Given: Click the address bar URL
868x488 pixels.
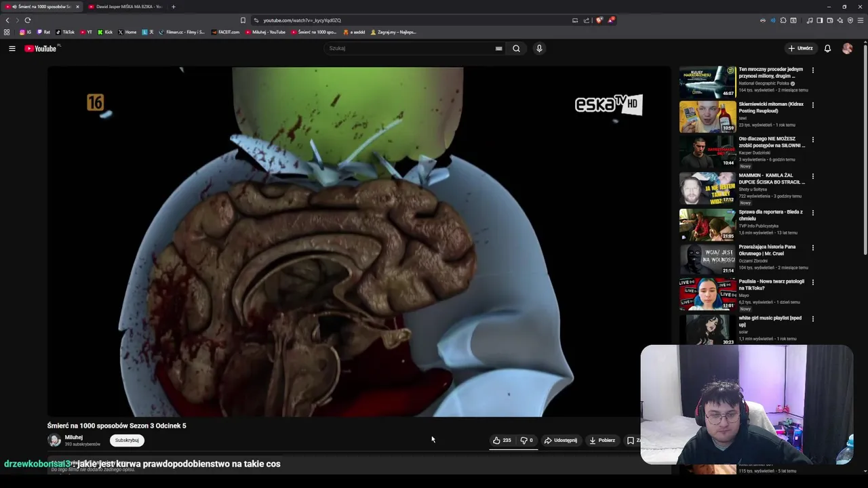Looking at the screenshot, I should tap(302, 20).
